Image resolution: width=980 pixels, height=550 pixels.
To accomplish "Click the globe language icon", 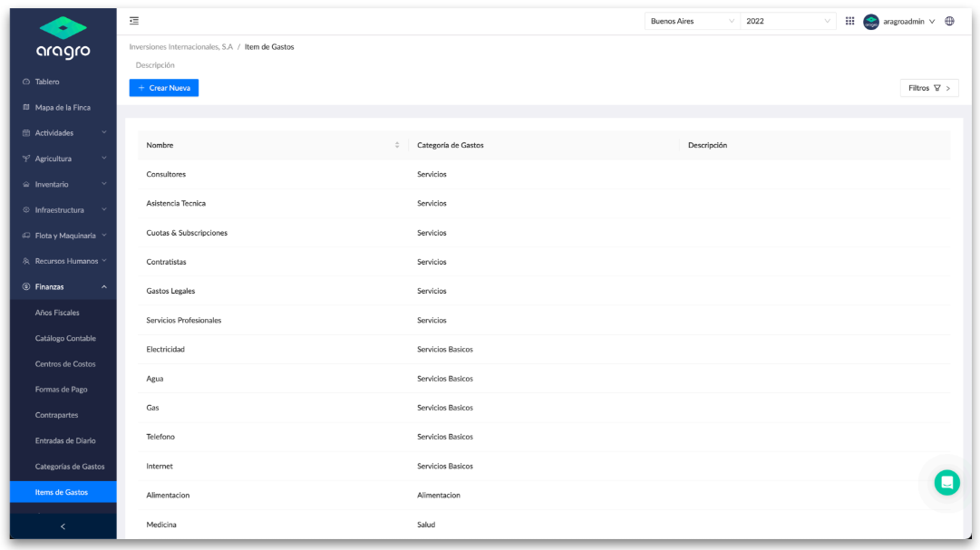I will tap(949, 21).
